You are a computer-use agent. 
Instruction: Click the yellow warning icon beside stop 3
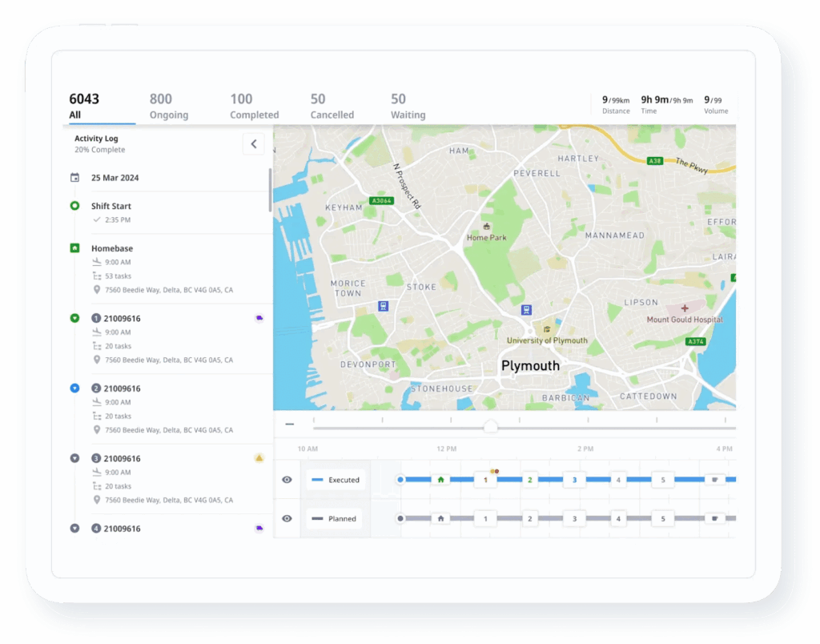(258, 457)
